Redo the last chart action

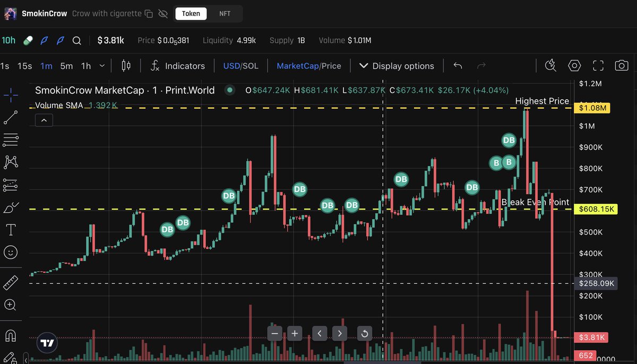[x=481, y=66]
